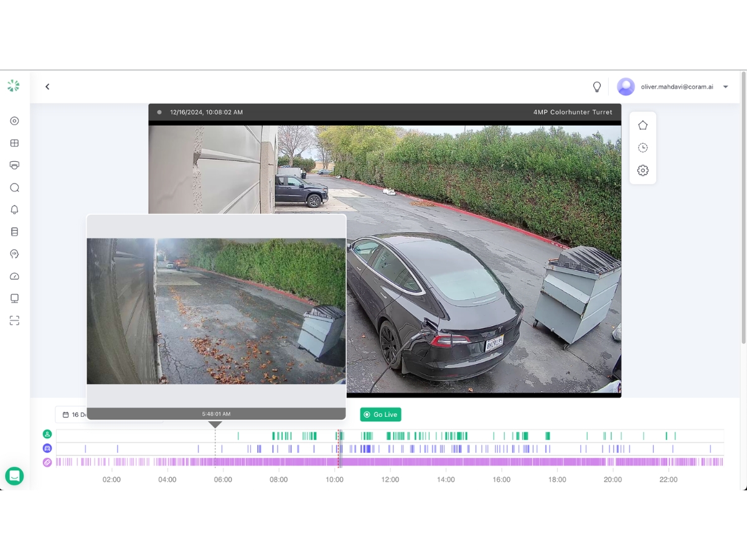The image size is (747, 560).
Task: Seek the vehicle track at 12:00
Action: [x=390, y=448]
